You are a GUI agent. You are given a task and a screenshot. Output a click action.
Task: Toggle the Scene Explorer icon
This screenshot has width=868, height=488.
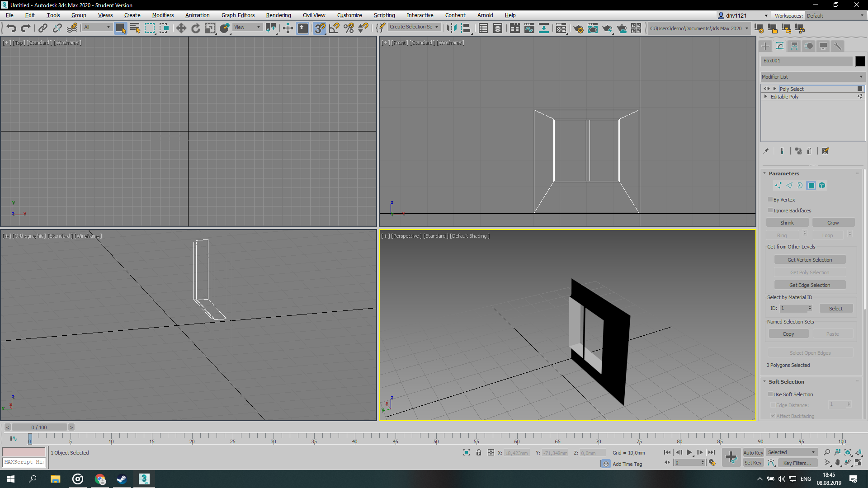point(483,28)
